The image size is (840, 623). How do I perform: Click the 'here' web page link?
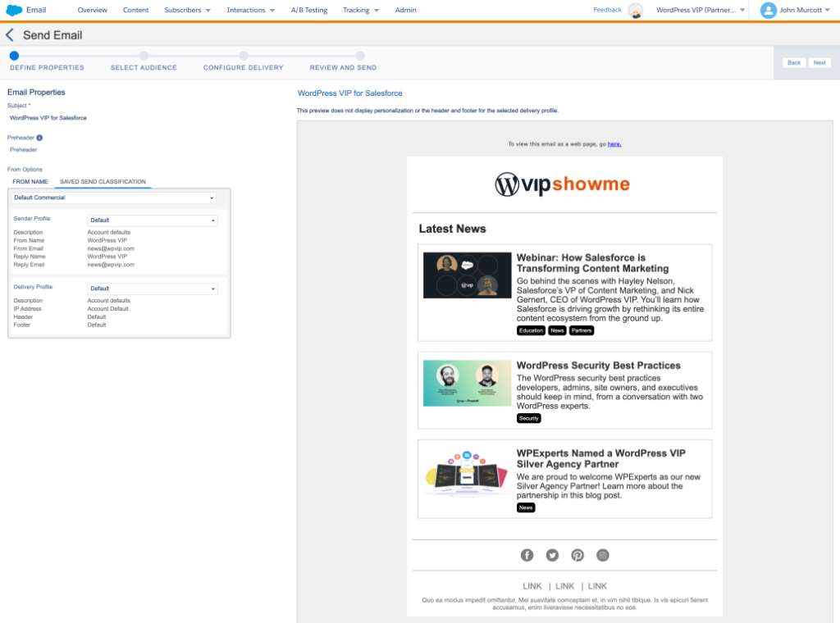[614, 144]
